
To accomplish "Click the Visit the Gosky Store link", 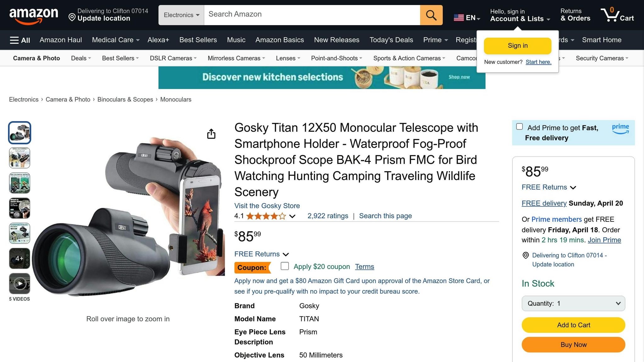I will [x=267, y=206].
